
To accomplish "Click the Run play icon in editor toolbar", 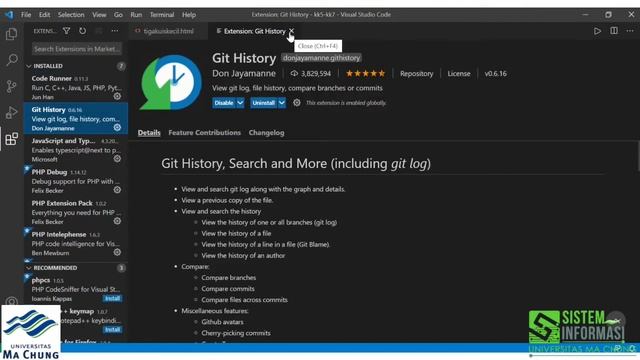I will tap(597, 31).
